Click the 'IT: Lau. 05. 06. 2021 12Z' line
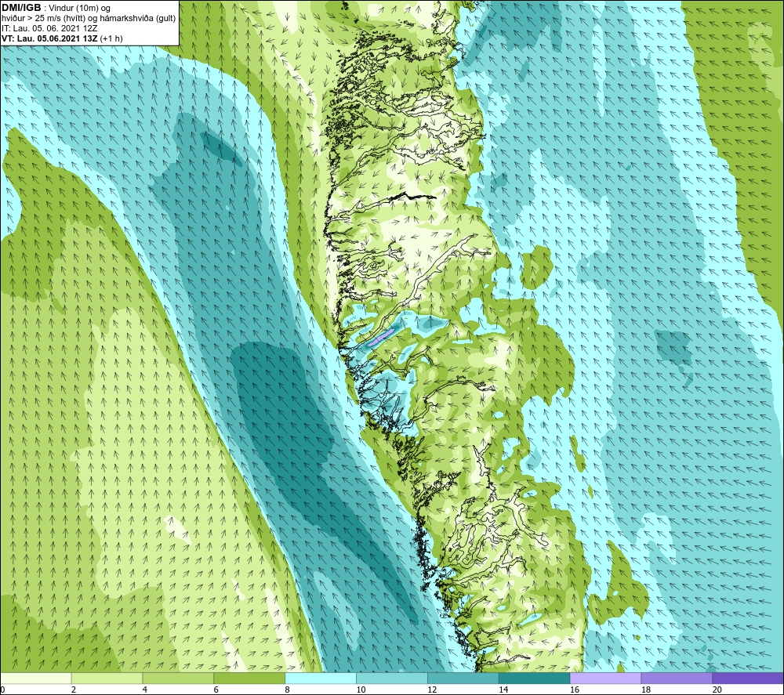The height and width of the screenshot is (695, 784). [x=49, y=28]
